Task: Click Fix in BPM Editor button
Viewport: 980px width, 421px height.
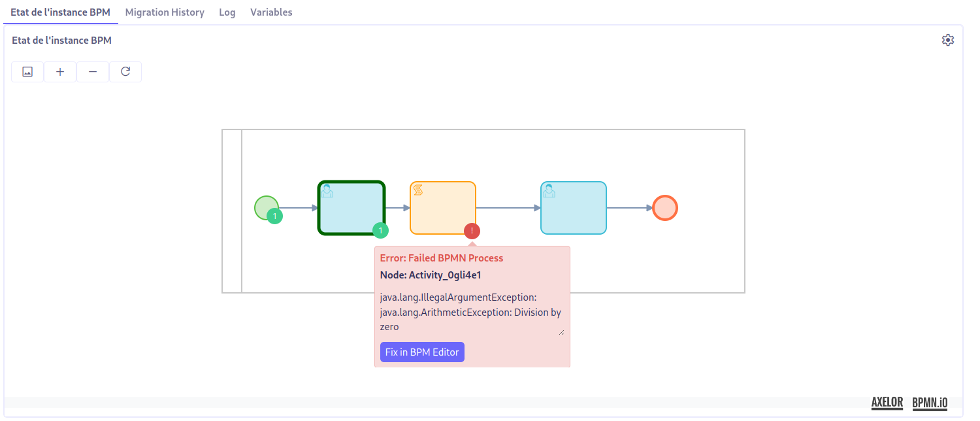Action: coord(422,352)
